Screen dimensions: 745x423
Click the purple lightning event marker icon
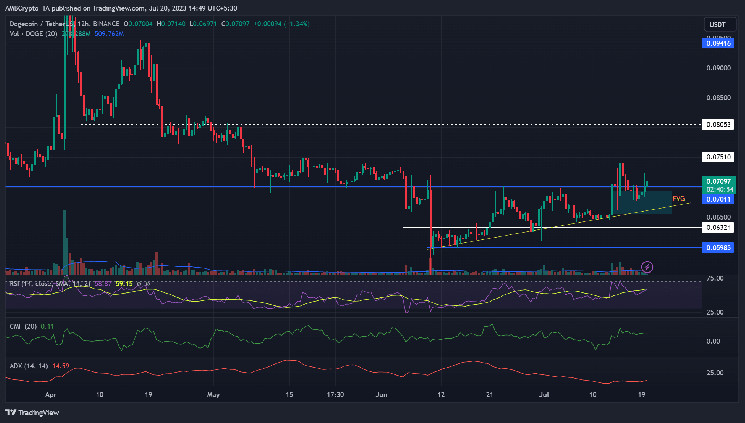[x=647, y=266]
